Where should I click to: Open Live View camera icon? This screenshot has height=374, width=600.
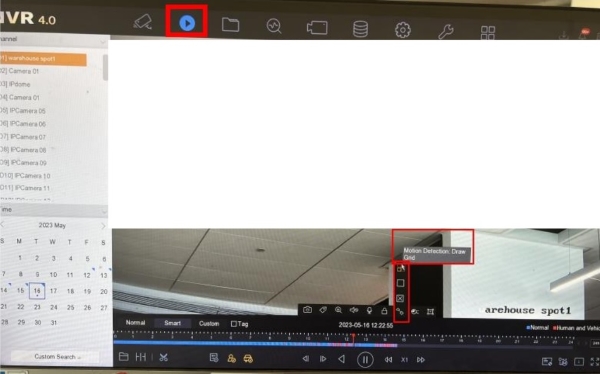pyautogui.click(x=143, y=22)
